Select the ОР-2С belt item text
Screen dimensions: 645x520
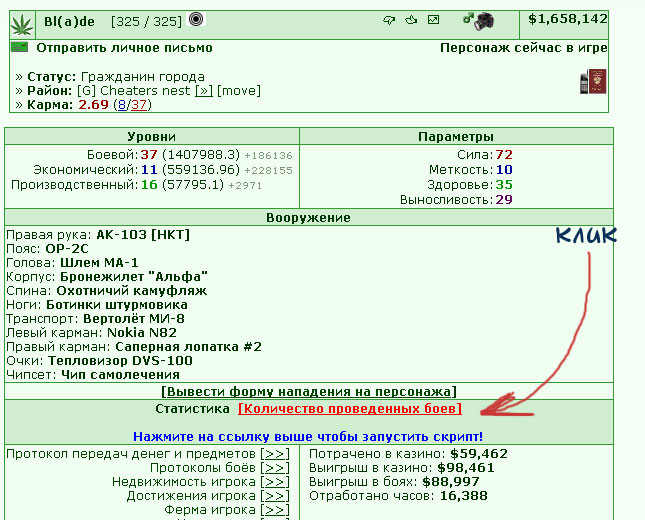pos(67,248)
